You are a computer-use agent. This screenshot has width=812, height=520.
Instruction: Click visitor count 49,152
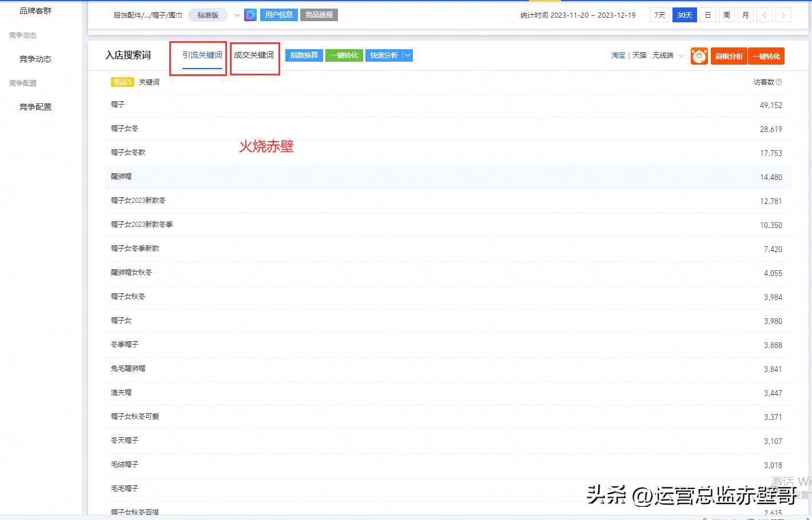tap(771, 105)
